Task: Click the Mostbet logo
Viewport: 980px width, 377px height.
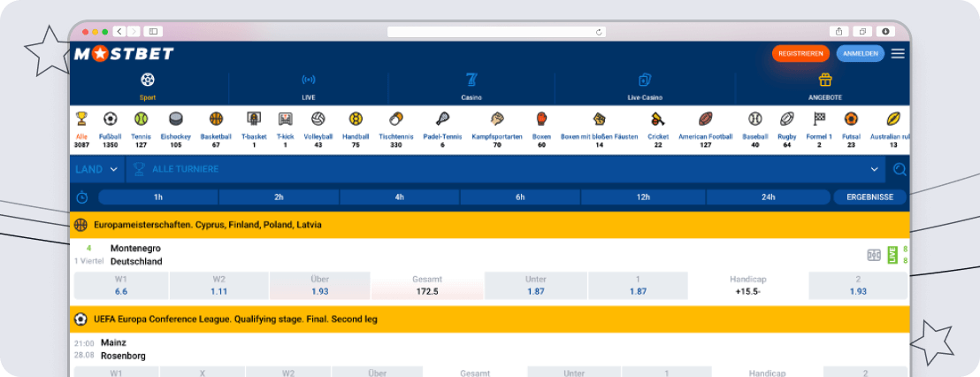Action: [124, 54]
